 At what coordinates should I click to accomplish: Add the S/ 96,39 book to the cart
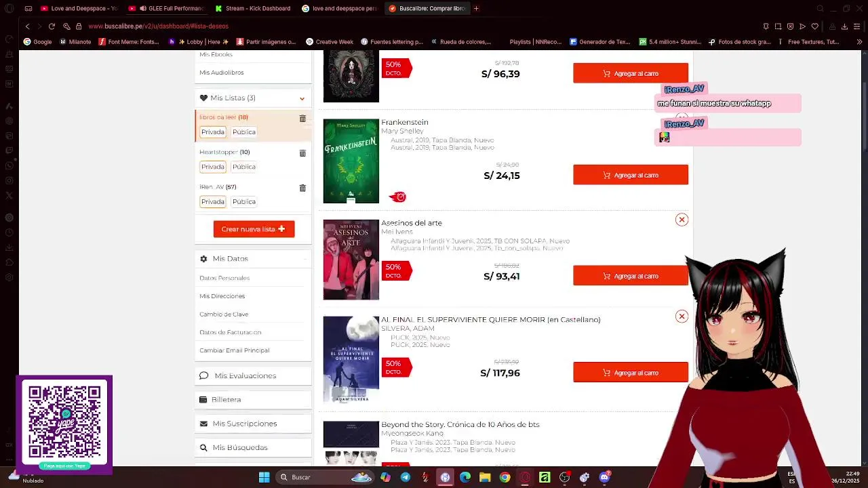(x=631, y=73)
